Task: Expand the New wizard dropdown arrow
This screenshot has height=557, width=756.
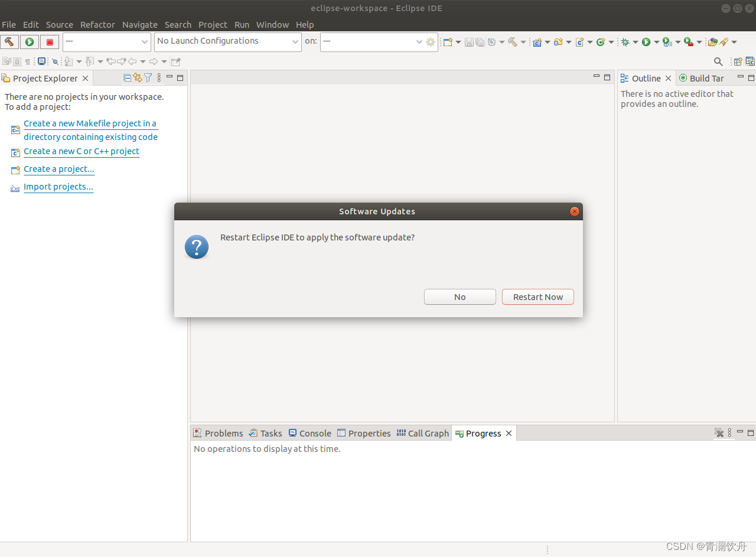Action: tap(458, 42)
